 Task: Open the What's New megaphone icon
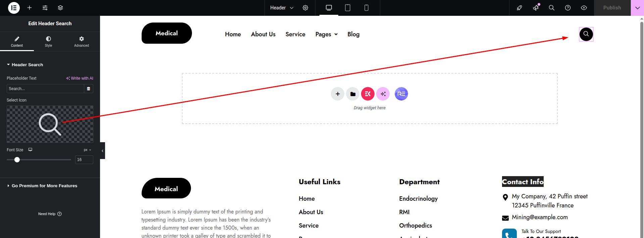(536, 8)
